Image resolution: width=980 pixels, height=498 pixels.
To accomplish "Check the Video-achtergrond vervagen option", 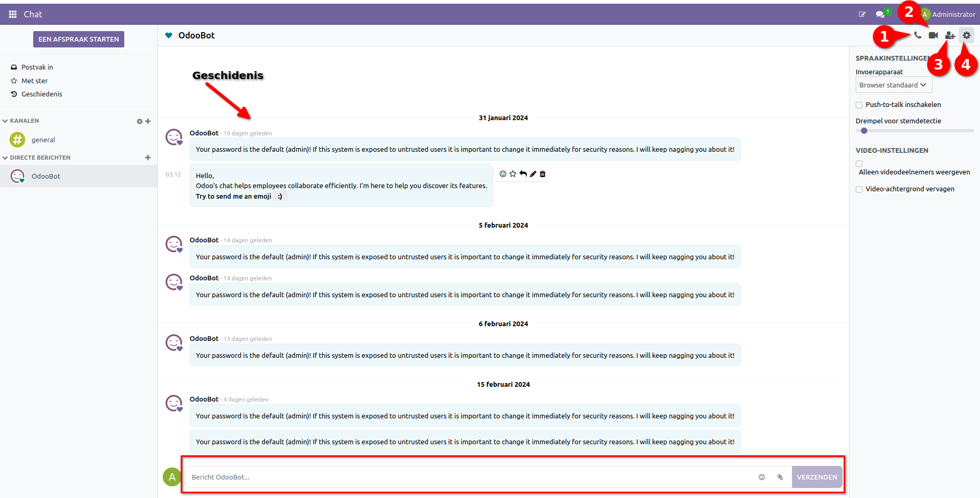I will [859, 189].
